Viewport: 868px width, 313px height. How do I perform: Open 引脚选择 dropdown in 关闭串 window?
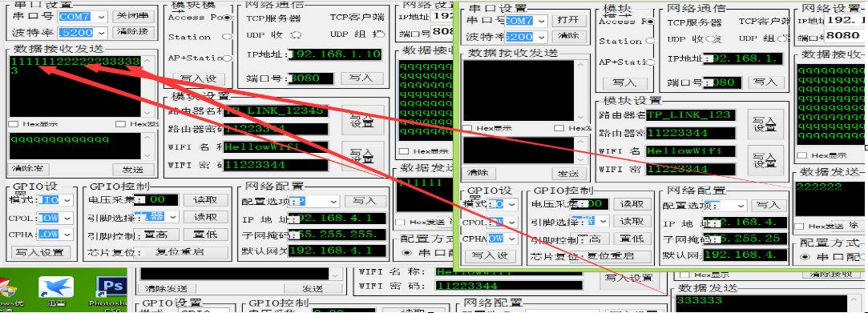(157, 217)
